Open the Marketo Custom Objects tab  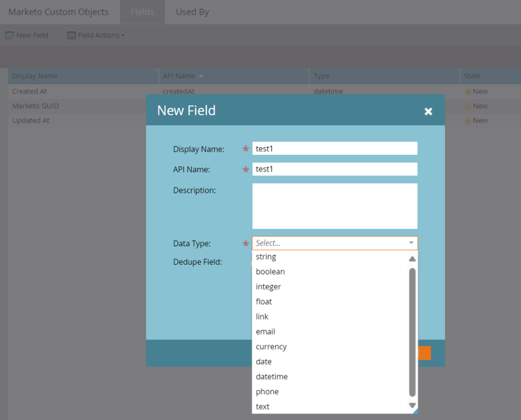pyautogui.click(x=58, y=12)
